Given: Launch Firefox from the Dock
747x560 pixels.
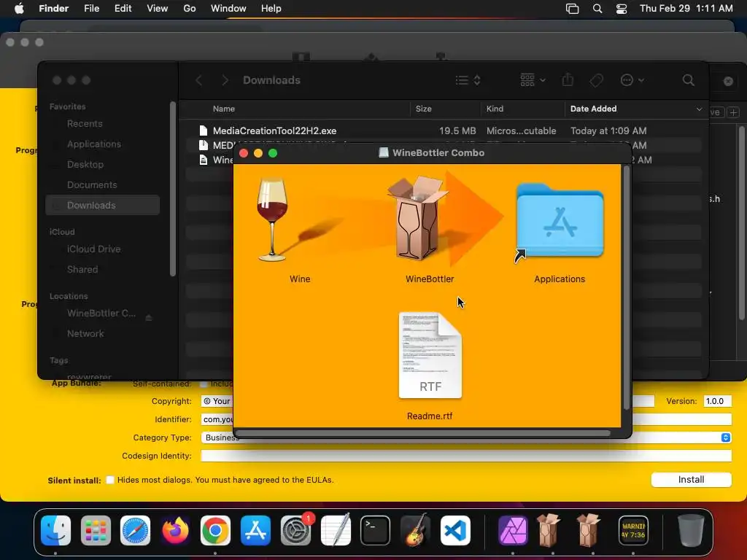Looking at the screenshot, I should point(175,531).
